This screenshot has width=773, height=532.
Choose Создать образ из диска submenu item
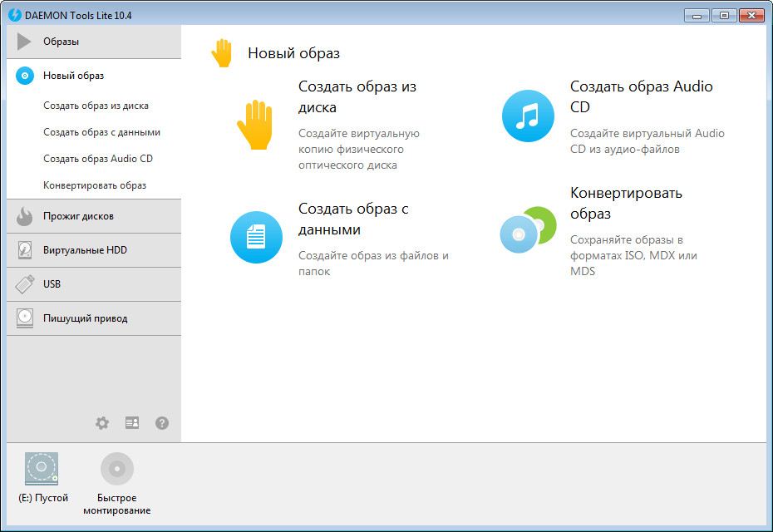click(96, 106)
